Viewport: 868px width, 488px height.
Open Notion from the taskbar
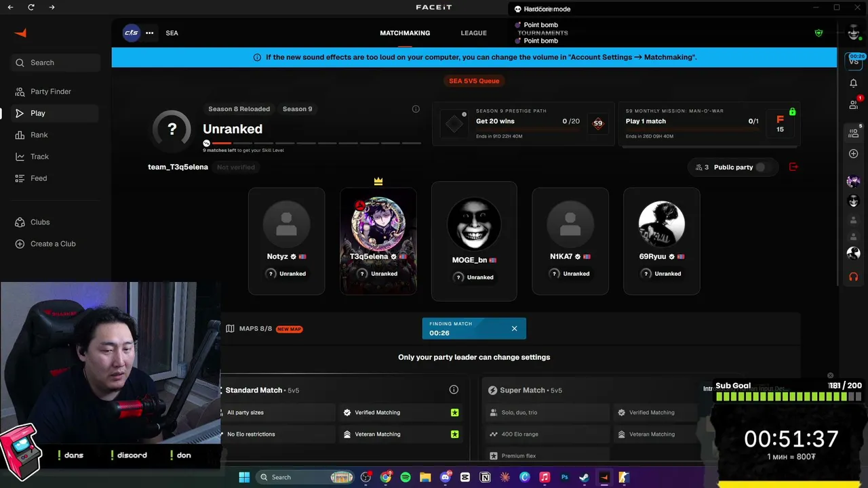tap(485, 477)
